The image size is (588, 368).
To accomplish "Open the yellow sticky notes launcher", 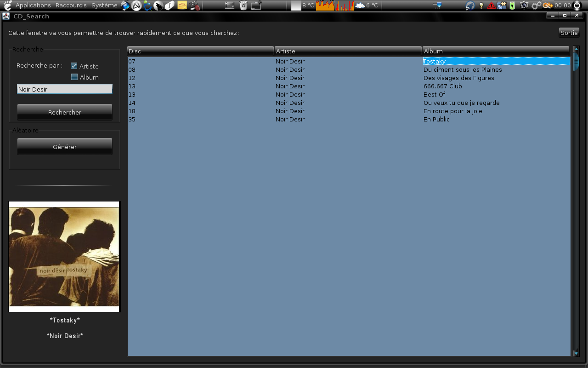I will (x=182, y=6).
